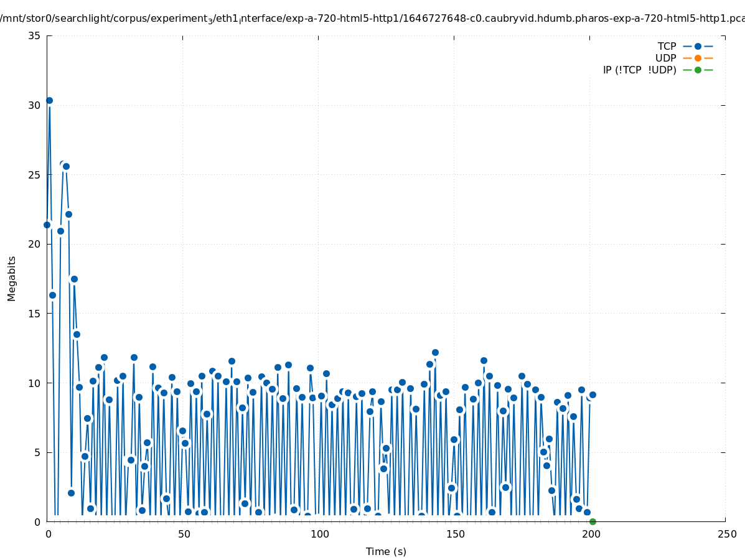The image size is (745, 560).
Task: Select the TCP legend label
Action: click(x=667, y=46)
